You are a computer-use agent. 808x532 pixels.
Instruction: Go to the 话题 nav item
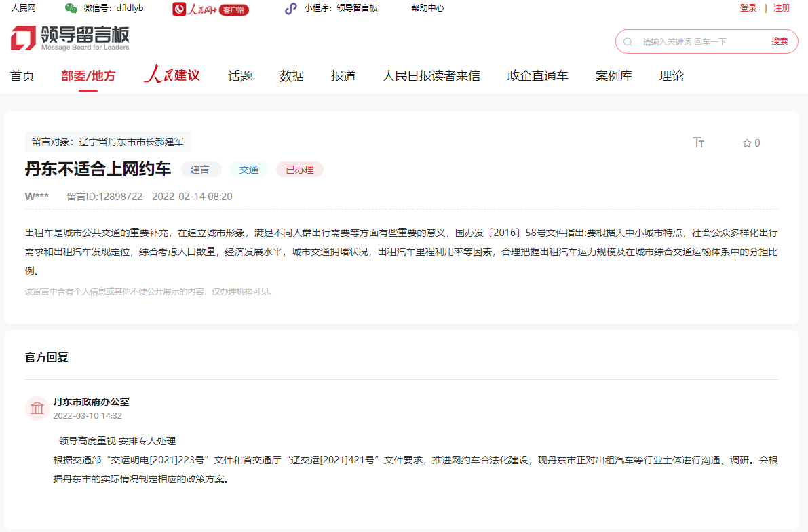tap(240, 76)
